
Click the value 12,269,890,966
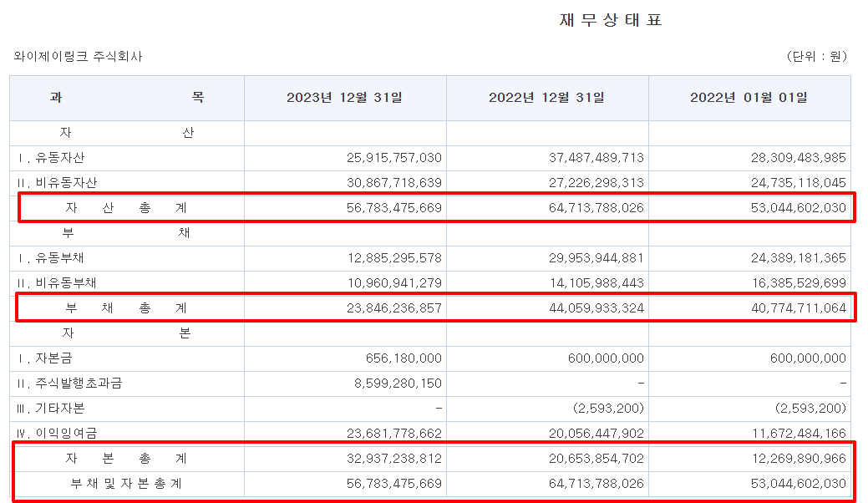(x=799, y=459)
